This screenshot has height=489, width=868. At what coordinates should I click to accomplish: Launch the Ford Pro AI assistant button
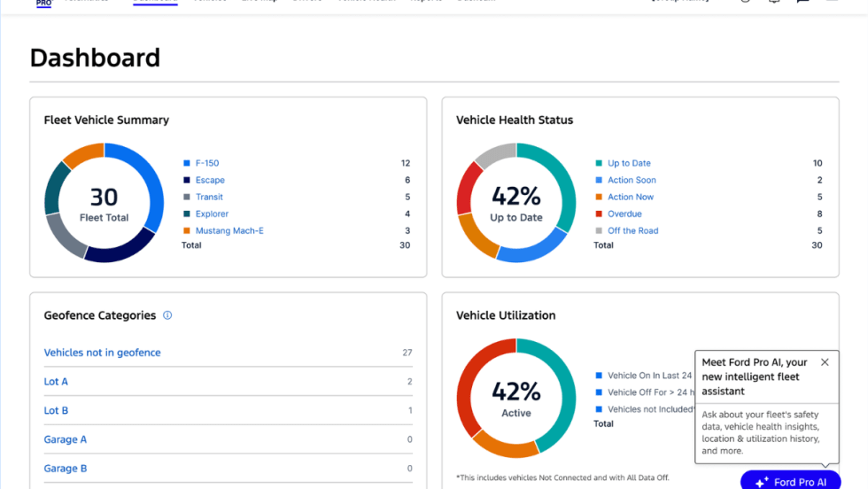790,482
